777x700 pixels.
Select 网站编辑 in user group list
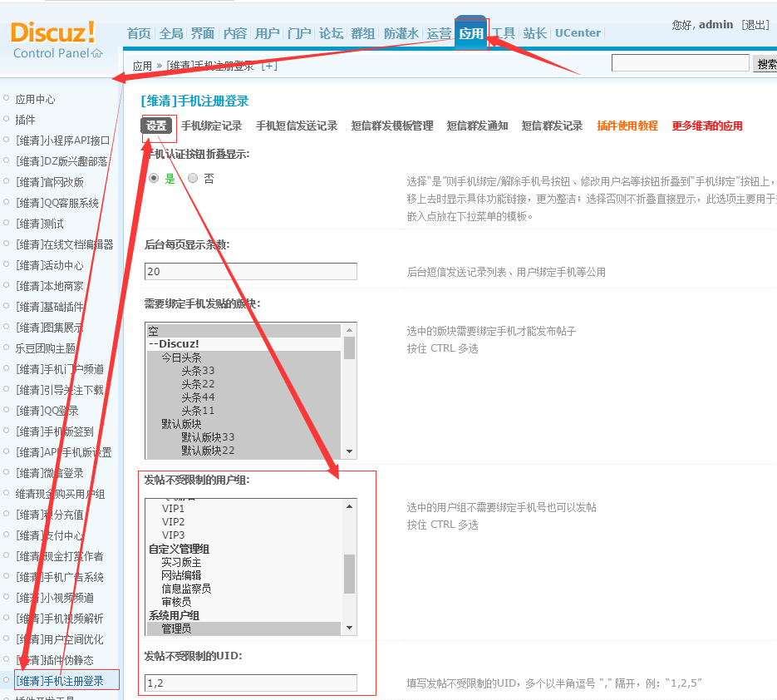243,575
